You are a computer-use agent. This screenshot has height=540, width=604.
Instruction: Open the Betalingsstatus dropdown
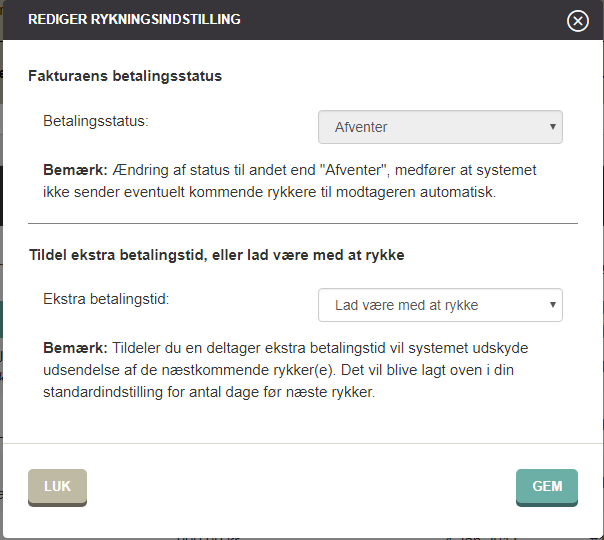pyautogui.click(x=440, y=127)
